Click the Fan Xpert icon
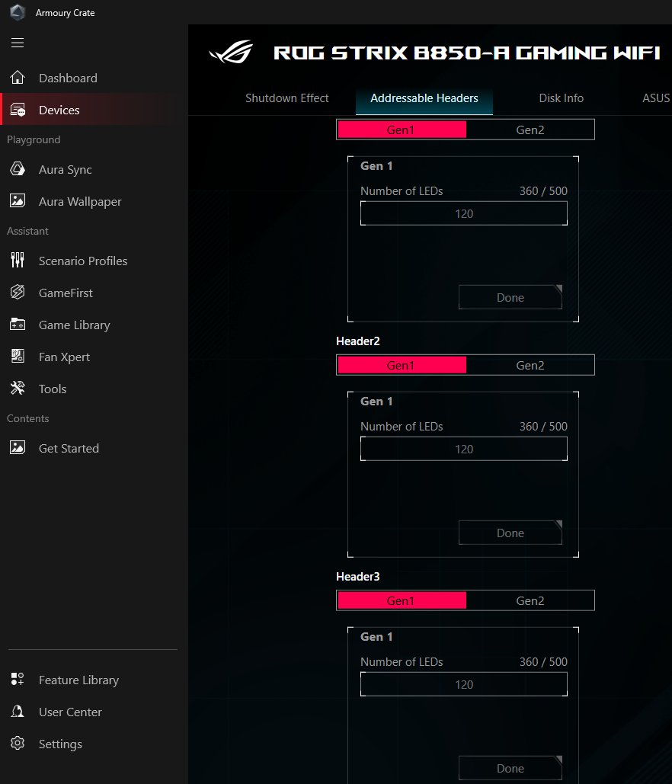 point(18,356)
